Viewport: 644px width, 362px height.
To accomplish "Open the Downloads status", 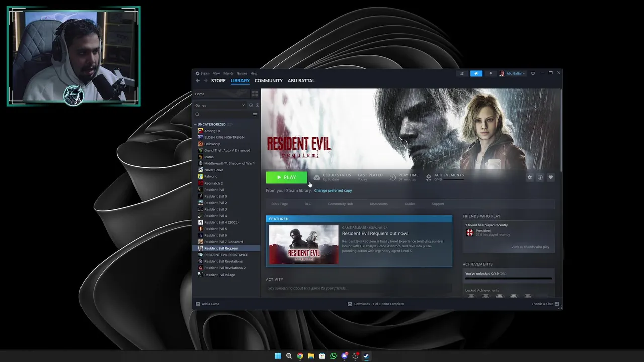I will pyautogui.click(x=376, y=304).
